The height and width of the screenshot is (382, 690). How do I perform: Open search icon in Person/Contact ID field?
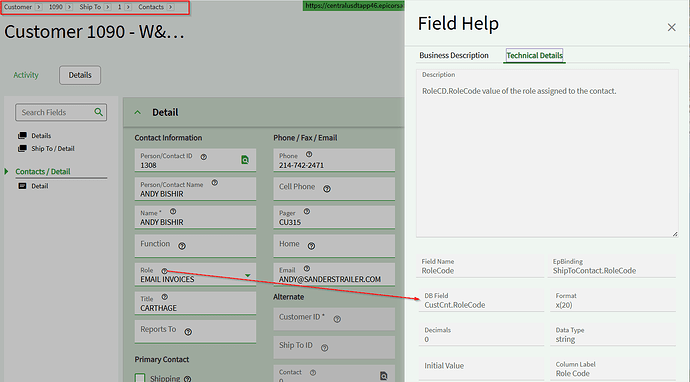pyautogui.click(x=245, y=160)
